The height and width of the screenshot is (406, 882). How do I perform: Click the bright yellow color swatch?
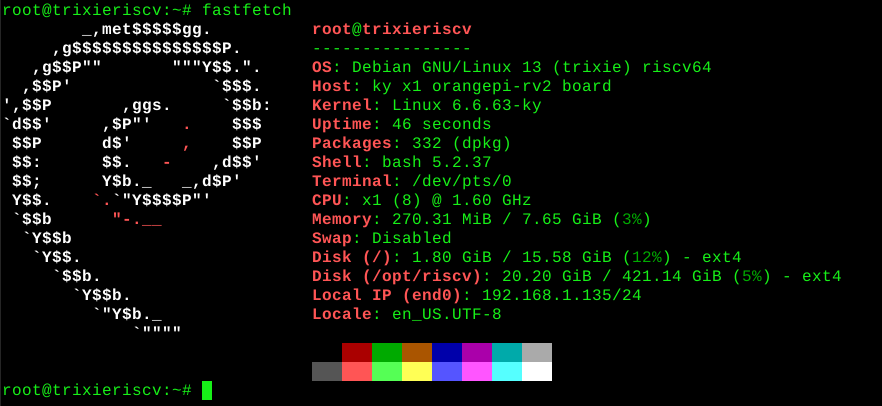pos(417,371)
